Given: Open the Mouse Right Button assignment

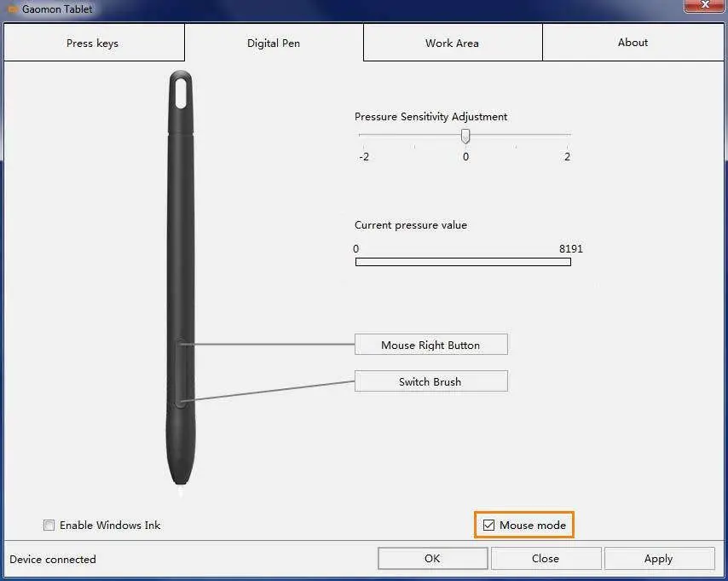Looking at the screenshot, I should tap(430, 345).
